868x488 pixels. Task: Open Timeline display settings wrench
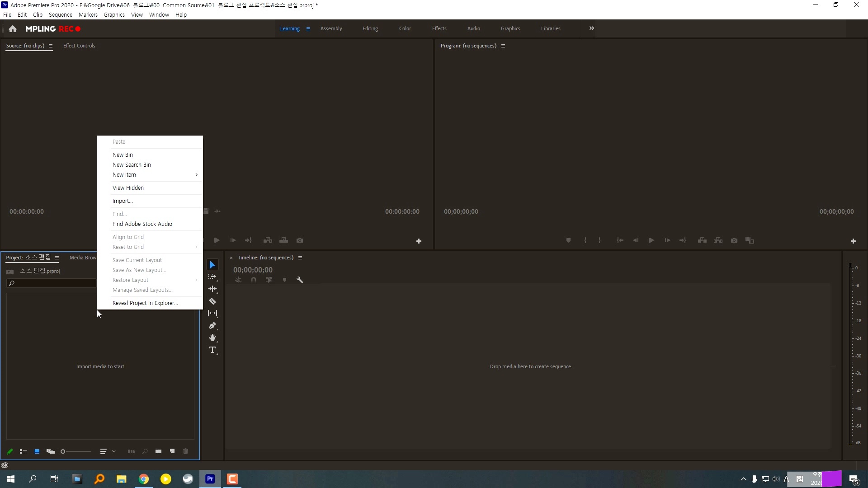pyautogui.click(x=300, y=280)
